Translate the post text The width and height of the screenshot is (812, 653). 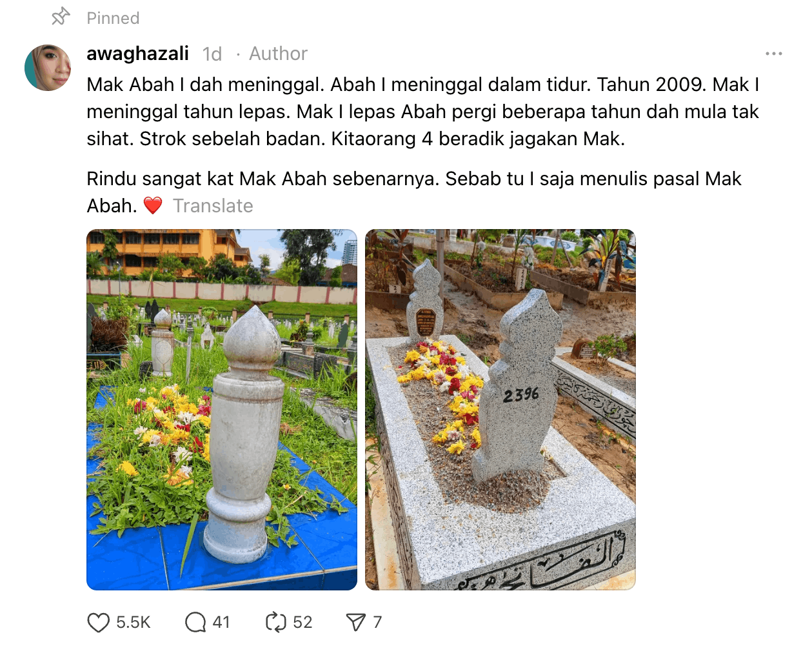(213, 206)
